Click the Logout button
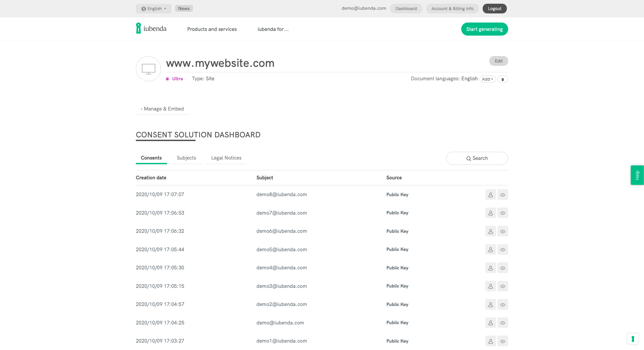 [x=494, y=9]
